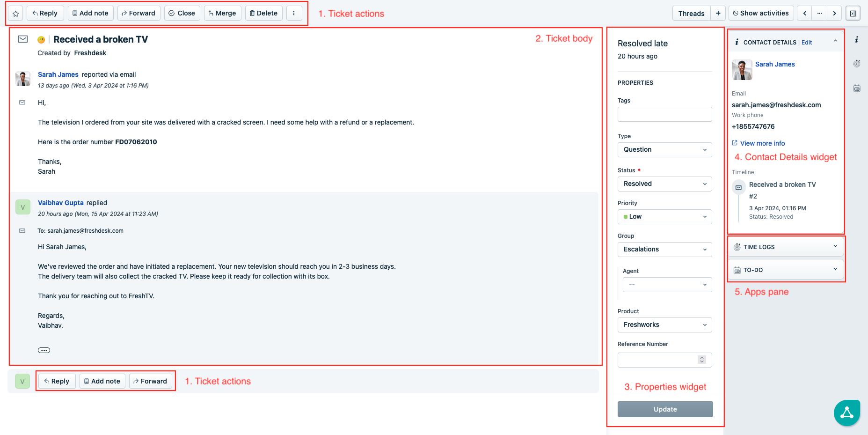Open the Status dropdown showing Resolved
This screenshot has width=868, height=435.
(665, 184)
